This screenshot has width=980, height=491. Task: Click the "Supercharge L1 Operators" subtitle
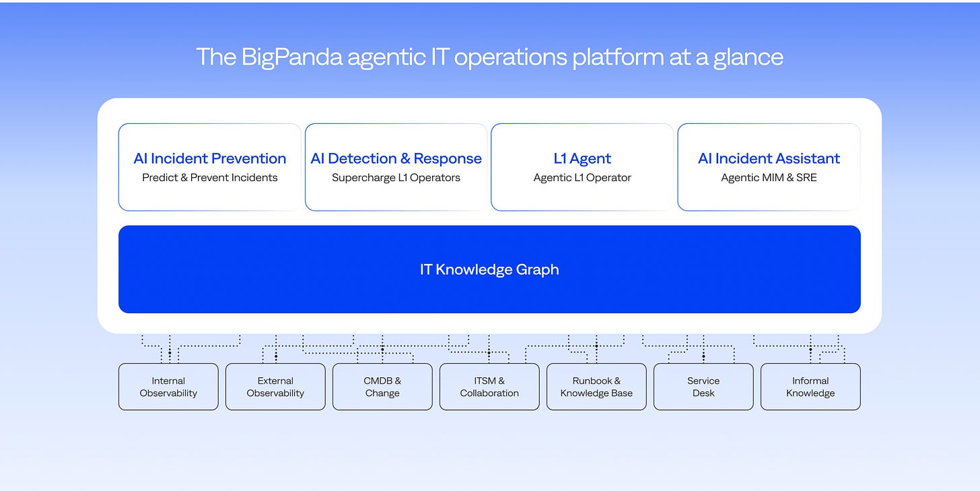click(396, 178)
